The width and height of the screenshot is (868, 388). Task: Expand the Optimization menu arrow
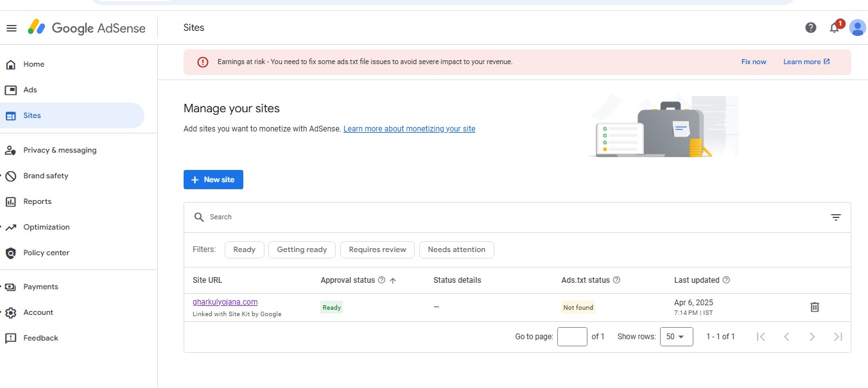(2, 227)
